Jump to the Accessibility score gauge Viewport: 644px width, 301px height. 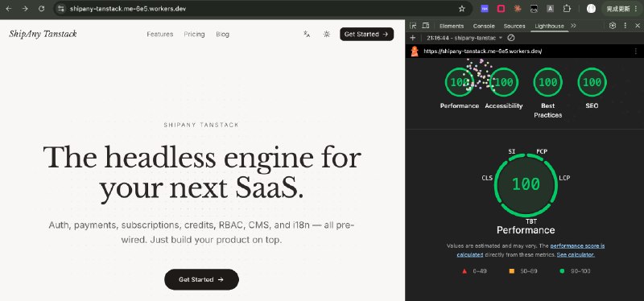click(504, 82)
